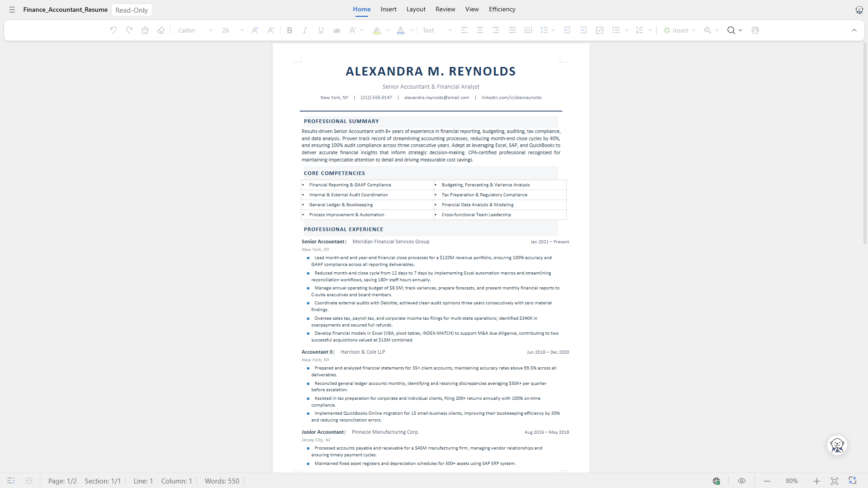Center align the text
Screen dimensions: 868x488
pos(480,30)
